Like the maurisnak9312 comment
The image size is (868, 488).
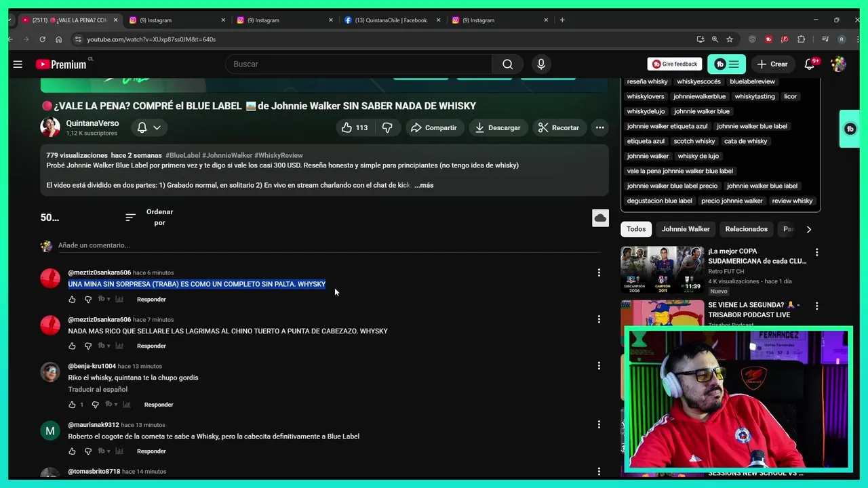(73, 451)
